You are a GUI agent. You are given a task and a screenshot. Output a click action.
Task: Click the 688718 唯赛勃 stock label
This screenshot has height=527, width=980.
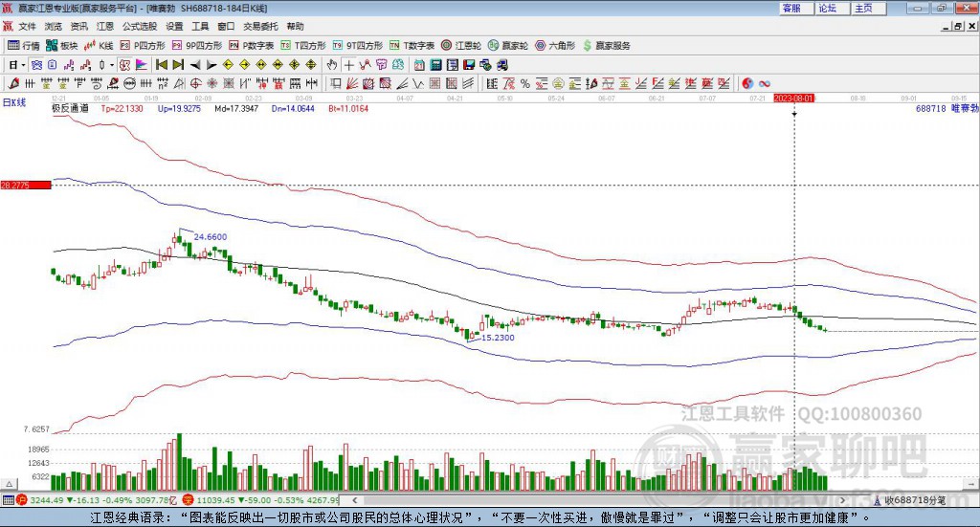(x=947, y=108)
